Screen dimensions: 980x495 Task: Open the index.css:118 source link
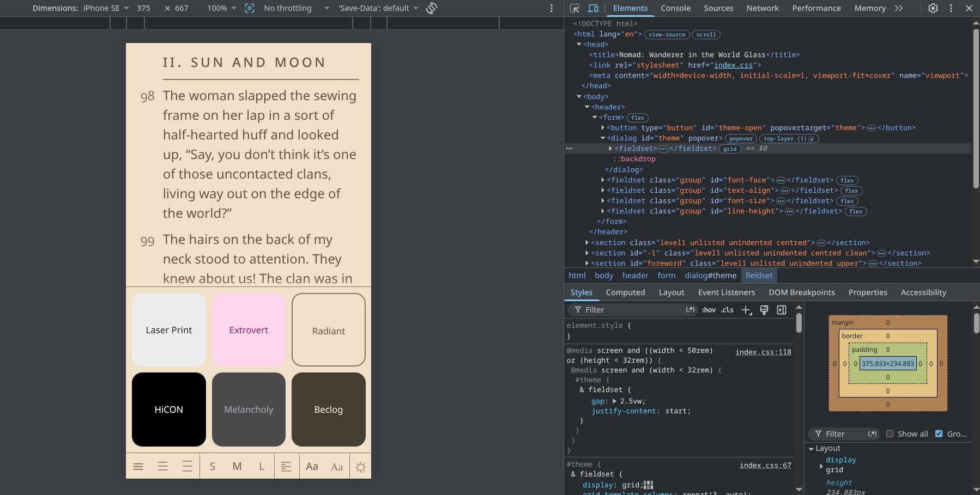[763, 352]
